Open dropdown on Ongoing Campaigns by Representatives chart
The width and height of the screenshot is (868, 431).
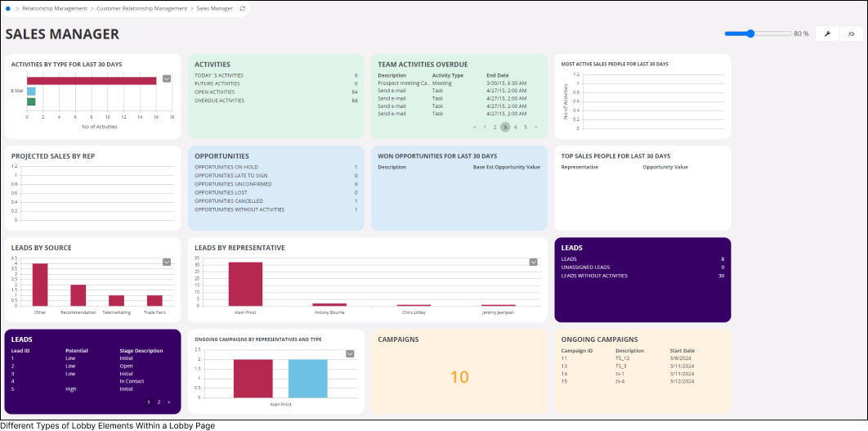(350, 353)
